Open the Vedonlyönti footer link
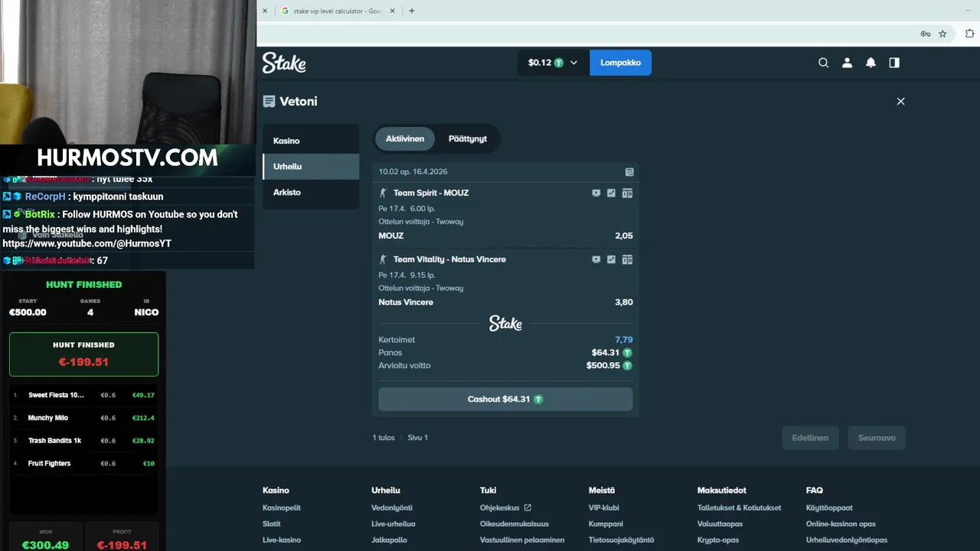The image size is (980, 551). tap(392, 507)
